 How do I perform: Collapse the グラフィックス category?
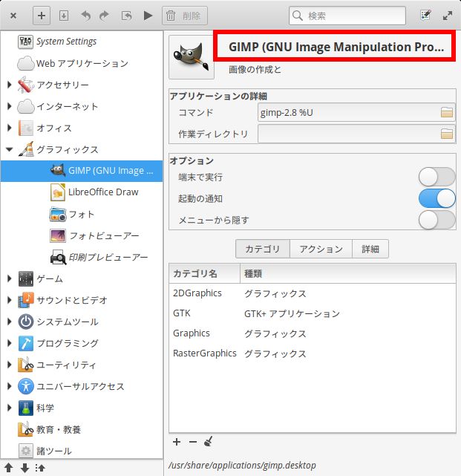(10, 149)
